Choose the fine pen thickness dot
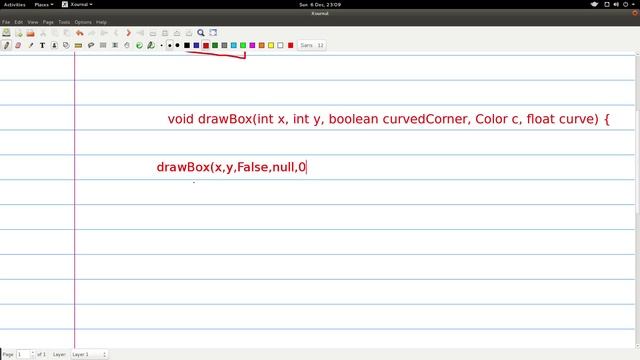This screenshot has width=640, height=360. pos(162,45)
